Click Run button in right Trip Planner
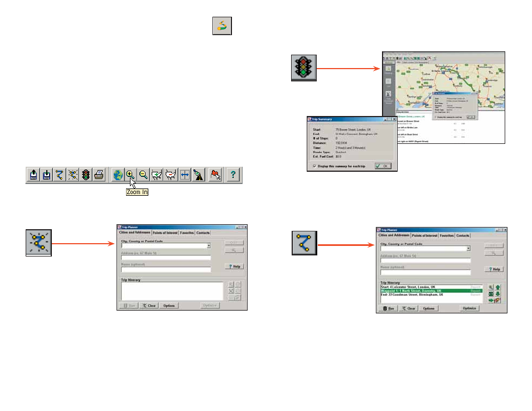 389,308
